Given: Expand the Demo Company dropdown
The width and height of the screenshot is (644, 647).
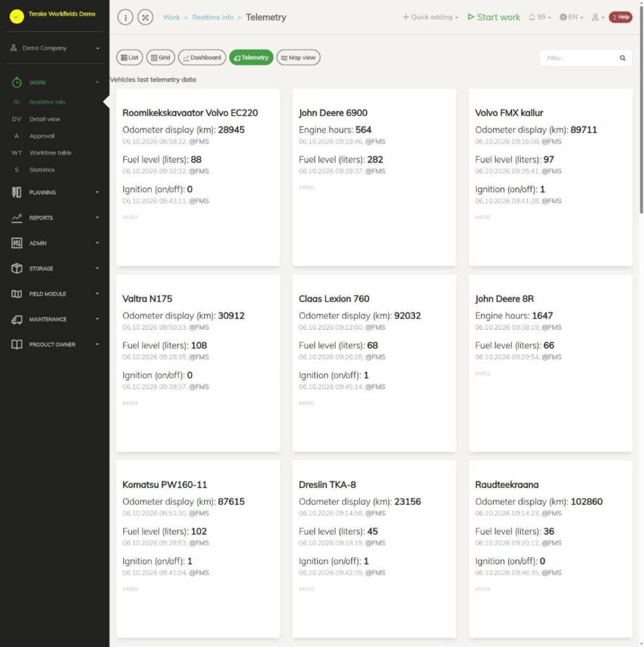Looking at the screenshot, I should (97, 48).
